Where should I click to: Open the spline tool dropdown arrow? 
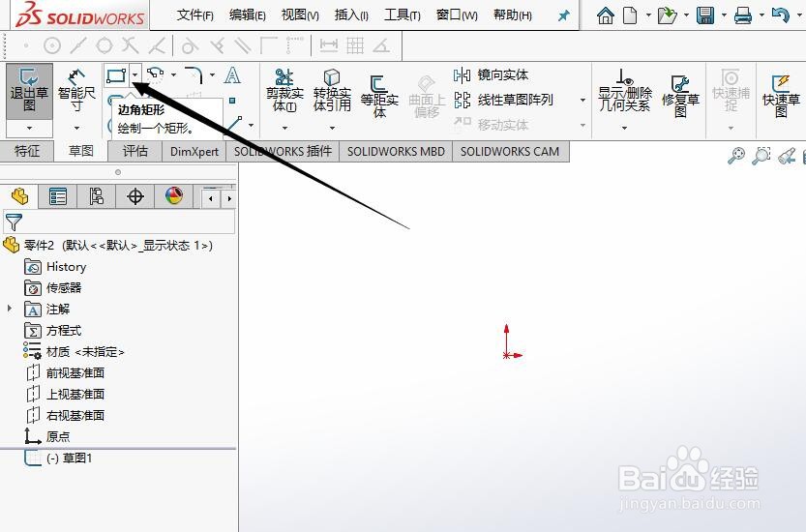[x=173, y=75]
